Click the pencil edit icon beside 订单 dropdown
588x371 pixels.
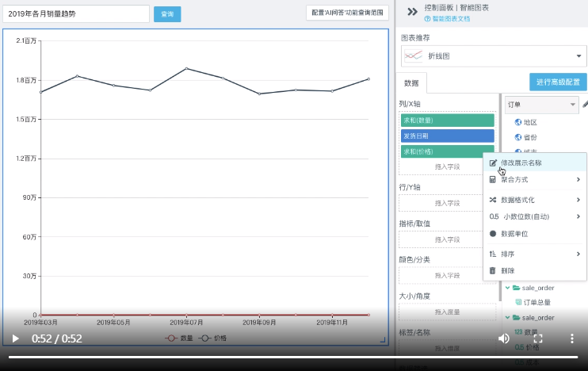(585, 105)
